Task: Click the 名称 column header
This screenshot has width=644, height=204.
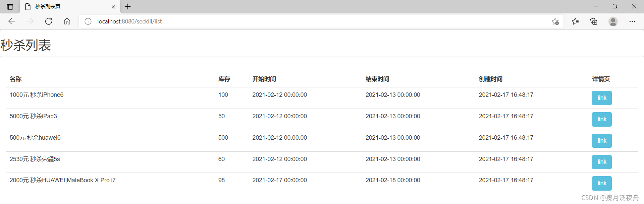Action: click(15, 79)
